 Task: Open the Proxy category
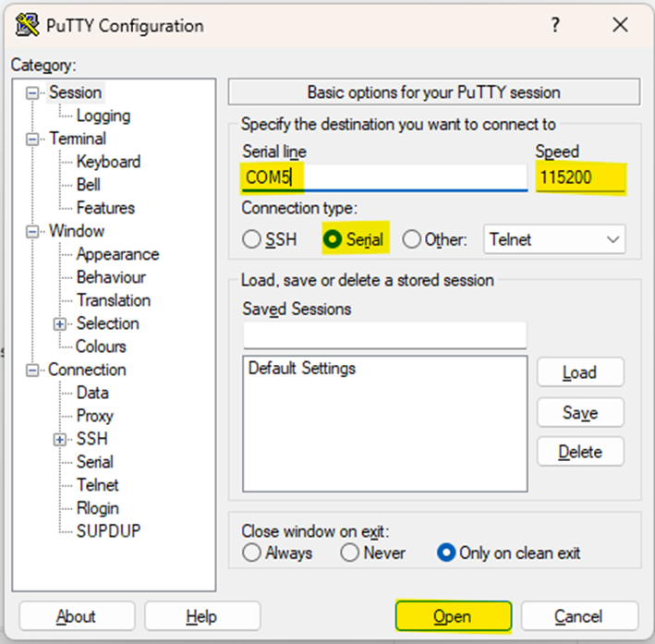(95, 416)
